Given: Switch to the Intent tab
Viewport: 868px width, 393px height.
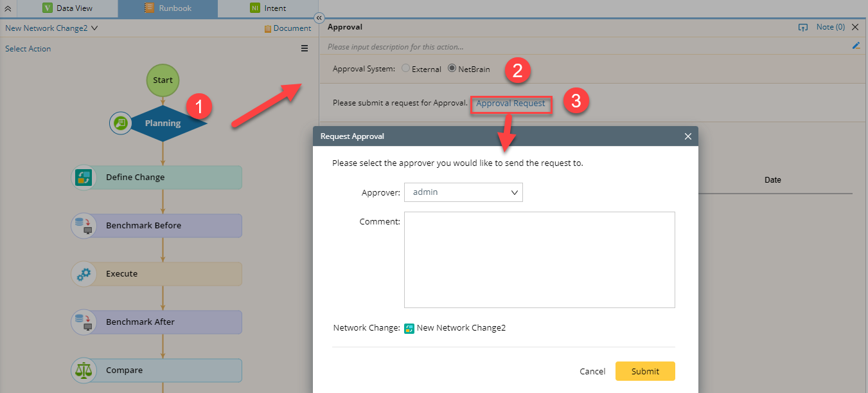Looking at the screenshot, I should click(268, 8).
